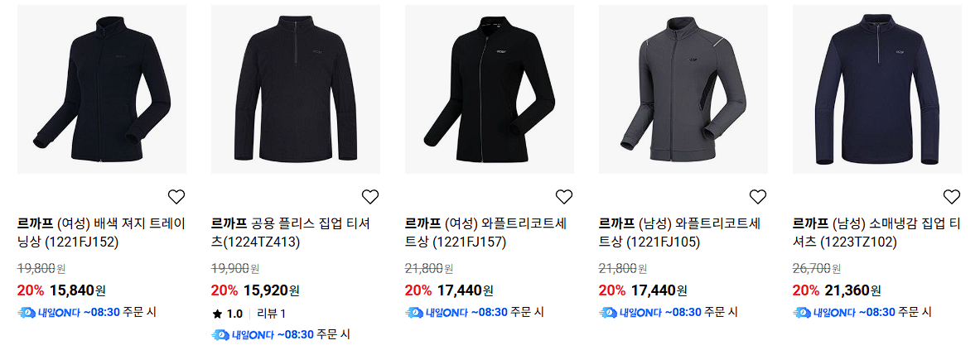Like the men's gray jacket 1221FJ105

point(757,197)
